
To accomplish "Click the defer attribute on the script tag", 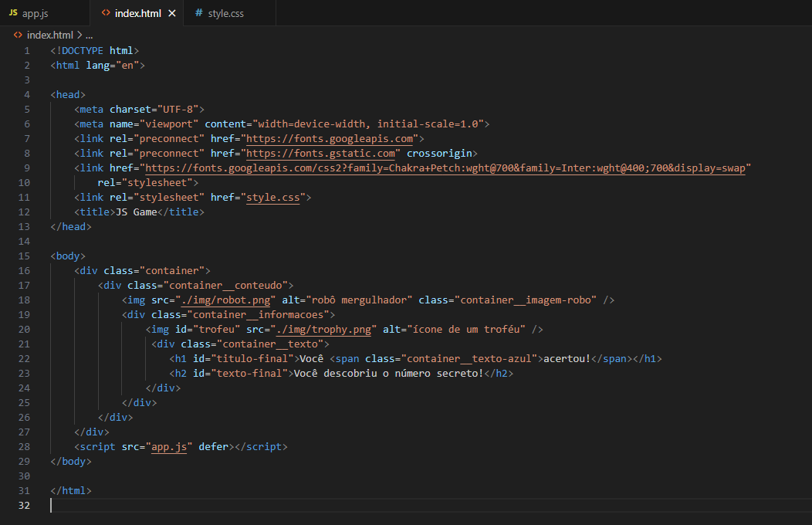I will click(x=213, y=447).
